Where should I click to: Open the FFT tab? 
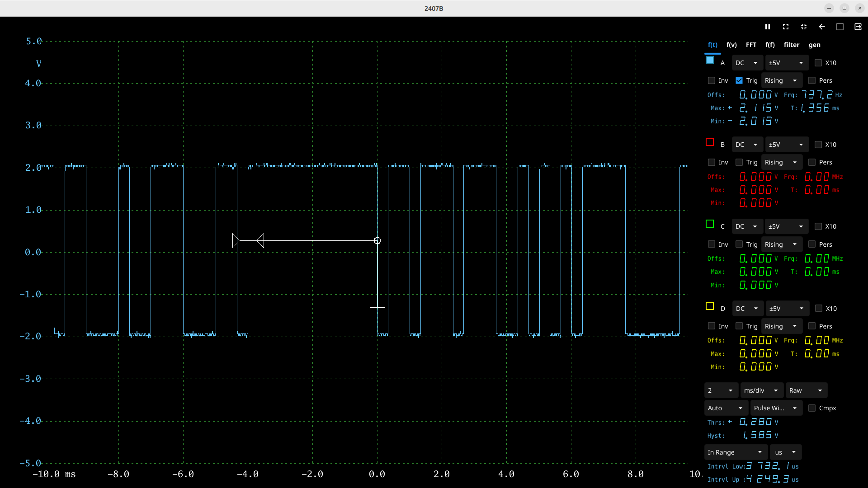(751, 45)
